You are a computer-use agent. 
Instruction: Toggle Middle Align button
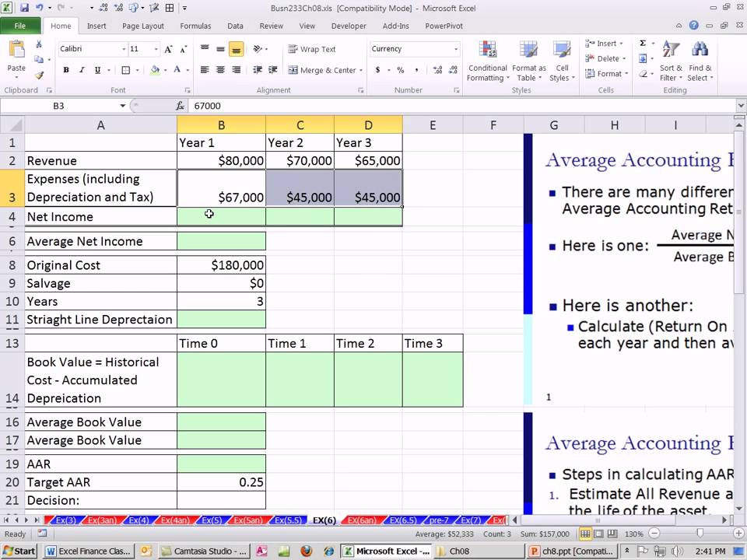click(220, 48)
